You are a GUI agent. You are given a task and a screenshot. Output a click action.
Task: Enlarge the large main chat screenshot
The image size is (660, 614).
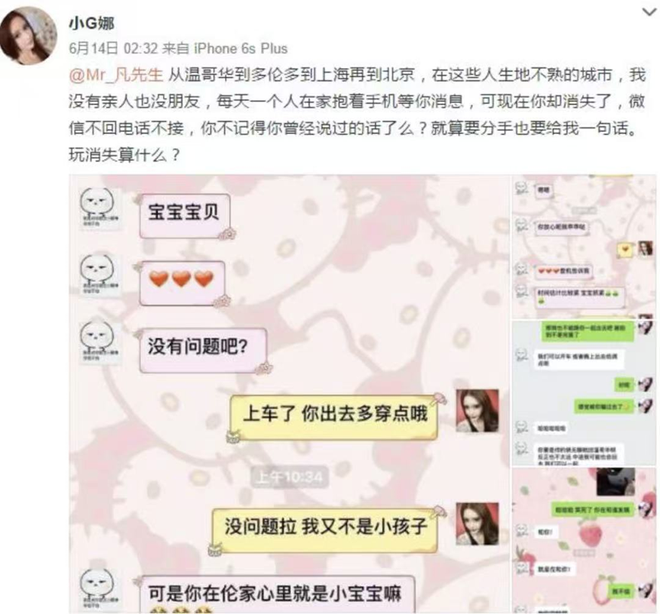[x=289, y=394]
